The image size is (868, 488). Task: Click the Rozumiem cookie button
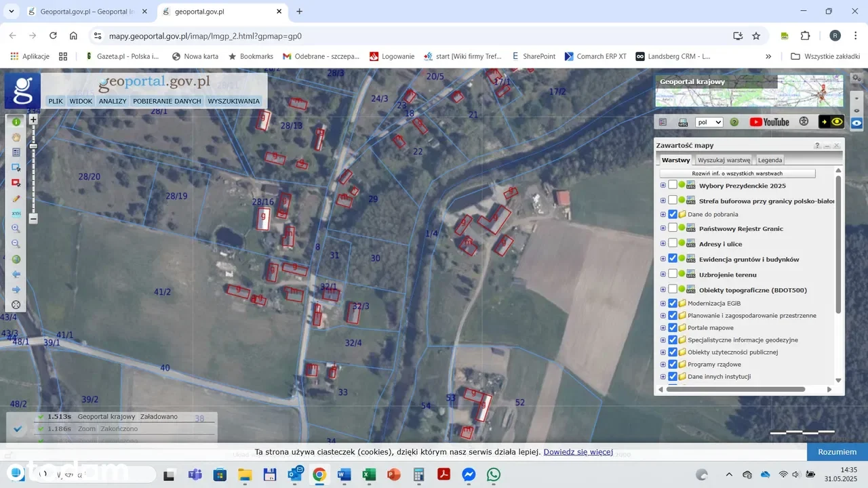[837, 452]
